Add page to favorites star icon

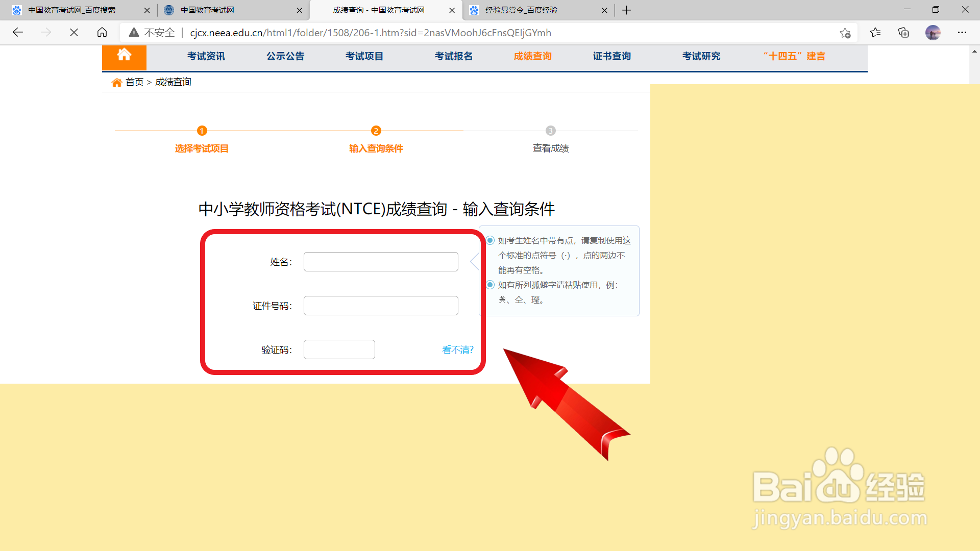[845, 33]
